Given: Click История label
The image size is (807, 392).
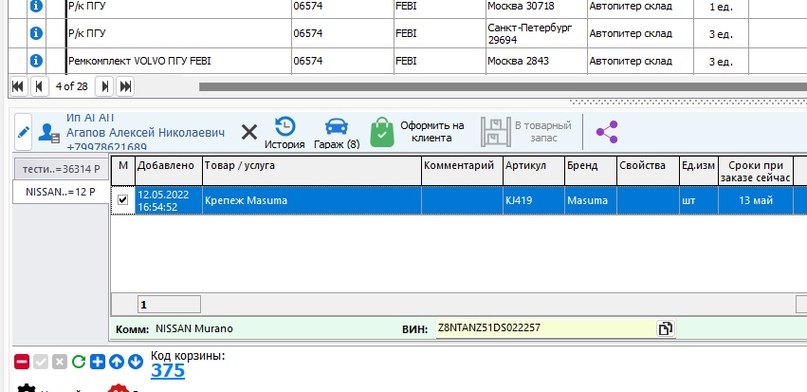Looking at the screenshot, I should point(285,145).
